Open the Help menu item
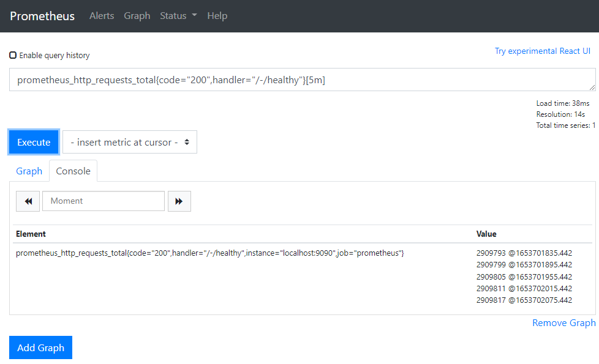This screenshot has width=599, height=364. [217, 16]
